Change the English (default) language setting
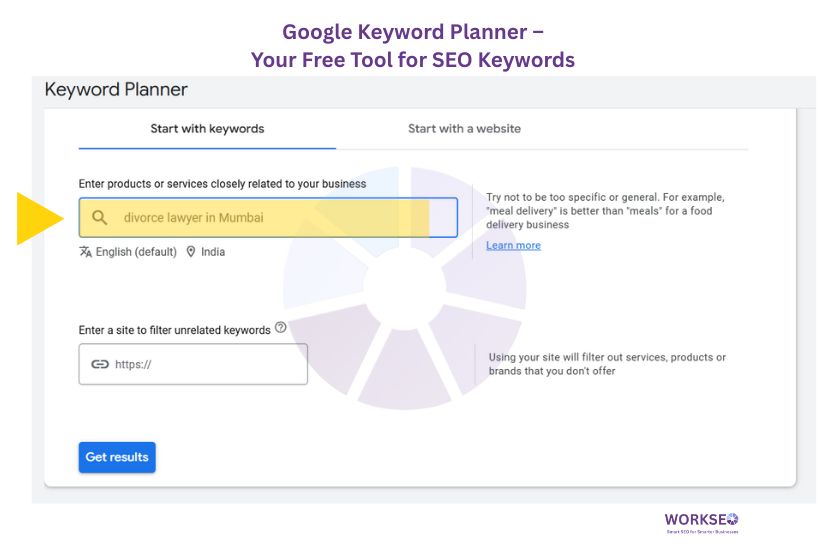 pyautogui.click(x=136, y=252)
